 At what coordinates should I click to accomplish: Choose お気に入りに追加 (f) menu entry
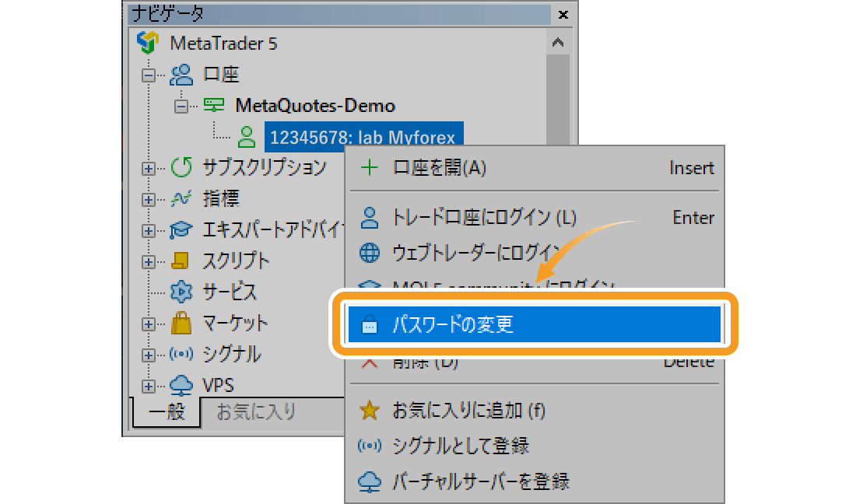pyautogui.click(x=534, y=410)
